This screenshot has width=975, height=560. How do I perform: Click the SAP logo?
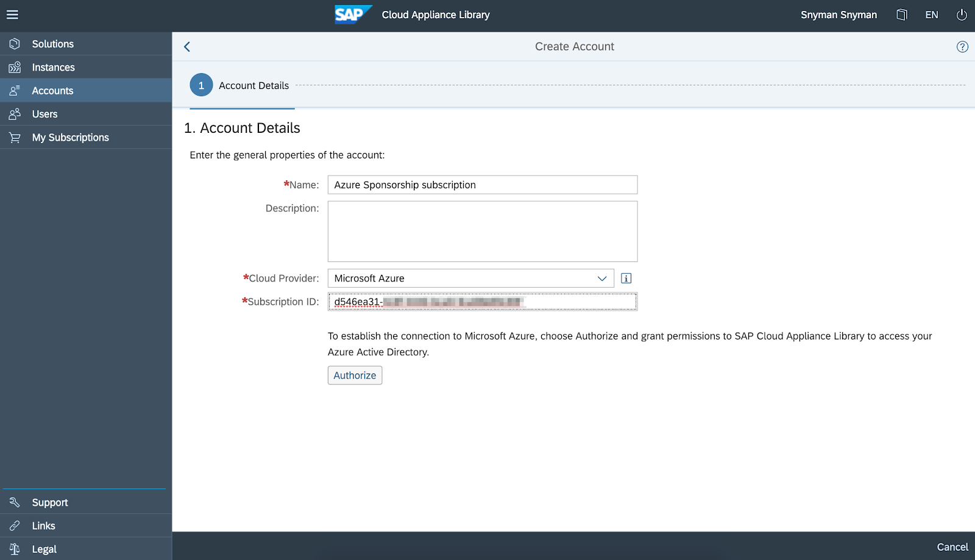point(353,15)
